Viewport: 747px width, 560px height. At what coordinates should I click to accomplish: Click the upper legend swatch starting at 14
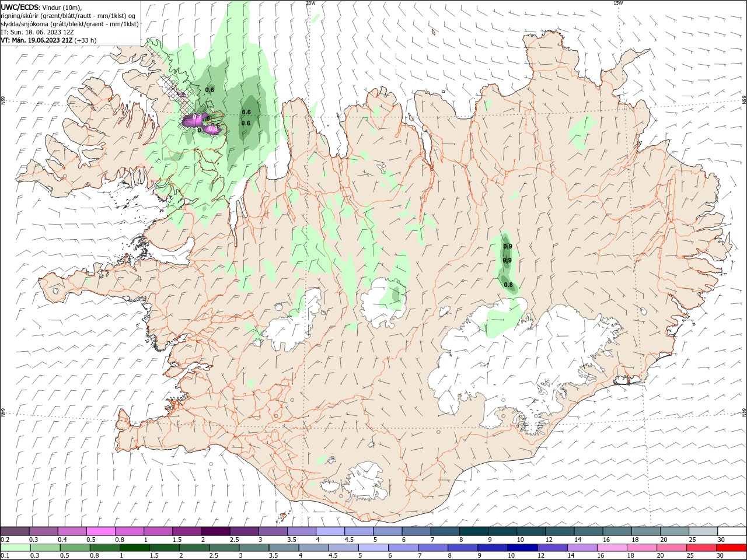588,531
